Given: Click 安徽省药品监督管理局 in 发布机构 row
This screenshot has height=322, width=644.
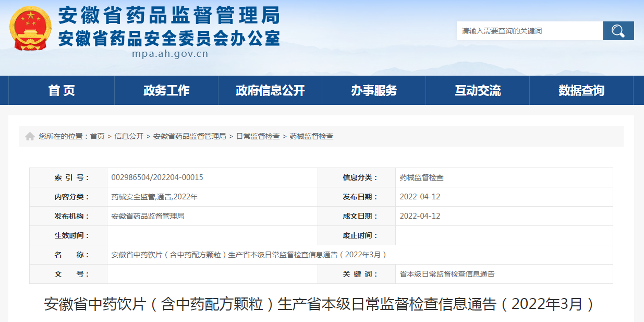Looking at the screenshot, I should pos(148,216).
